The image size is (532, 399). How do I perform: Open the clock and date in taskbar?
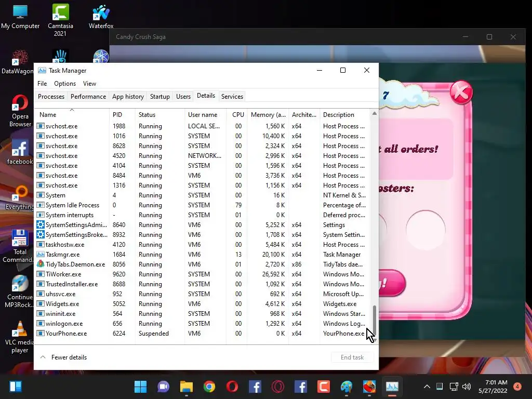[493, 387]
